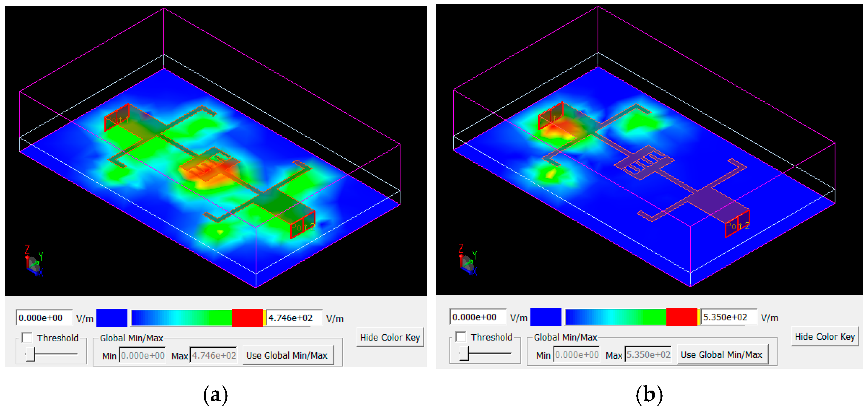The image size is (868, 410).
Task: Enable the Threshold checkbox in panel (a)
Action: (x=27, y=337)
